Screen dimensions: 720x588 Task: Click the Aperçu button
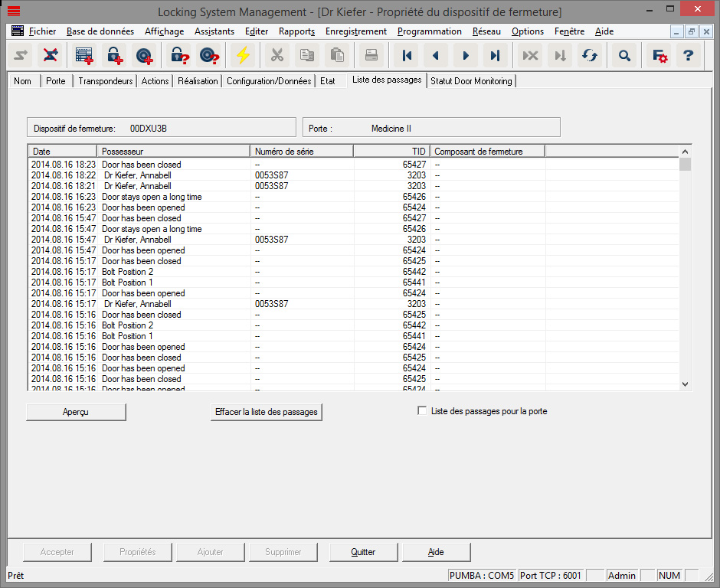click(76, 412)
